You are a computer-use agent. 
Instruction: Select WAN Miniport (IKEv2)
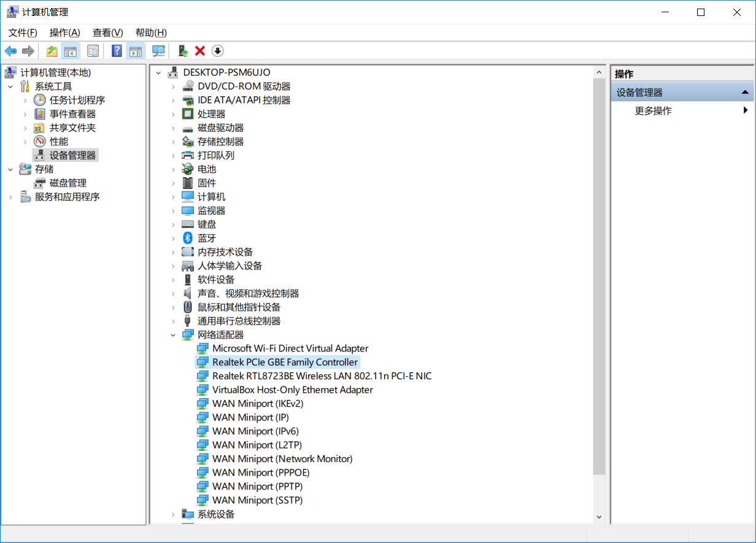pyautogui.click(x=258, y=404)
